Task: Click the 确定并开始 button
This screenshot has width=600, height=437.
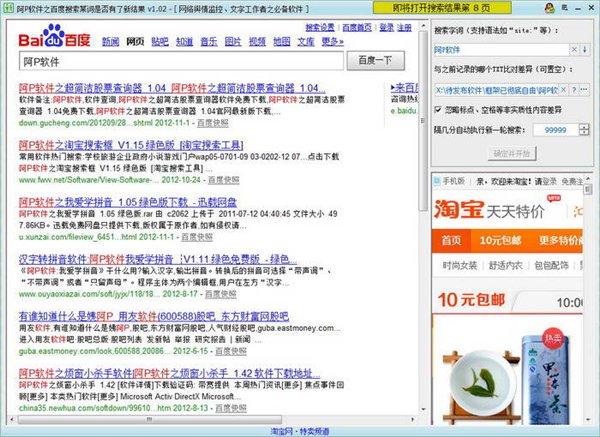Action: [x=512, y=153]
